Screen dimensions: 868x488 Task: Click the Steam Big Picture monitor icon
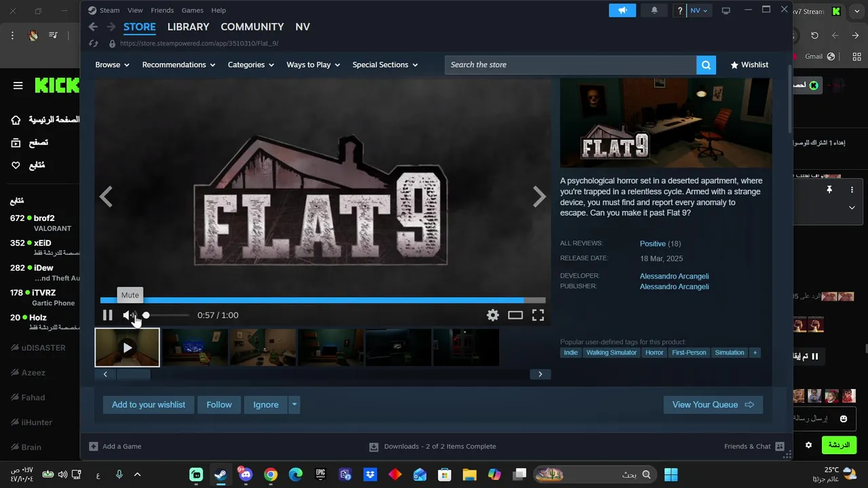[726, 10]
